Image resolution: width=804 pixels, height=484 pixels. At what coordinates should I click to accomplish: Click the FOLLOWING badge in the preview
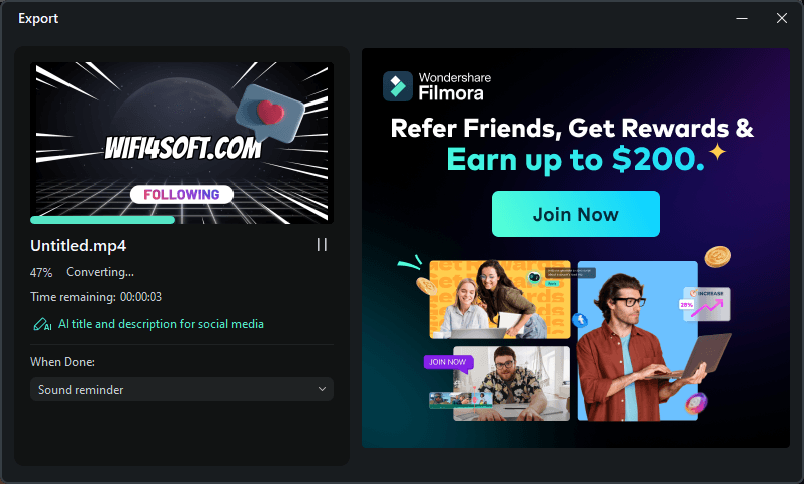tap(181, 195)
